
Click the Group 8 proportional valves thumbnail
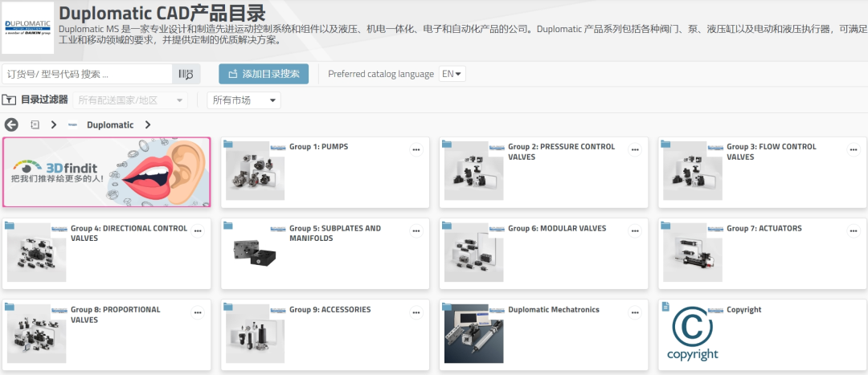(x=36, y=333)
